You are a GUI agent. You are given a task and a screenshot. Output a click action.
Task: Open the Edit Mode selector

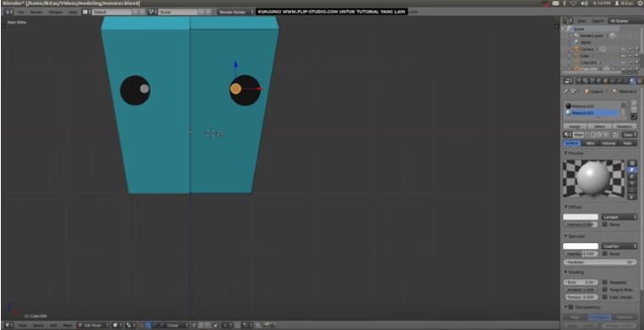click(93, 325)
